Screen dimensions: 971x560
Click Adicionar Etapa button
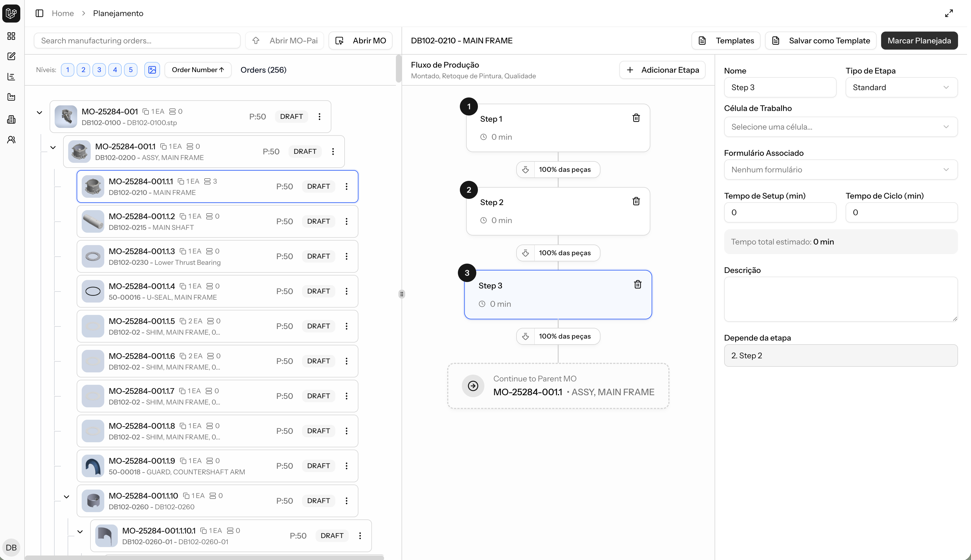tap(662, 70)
